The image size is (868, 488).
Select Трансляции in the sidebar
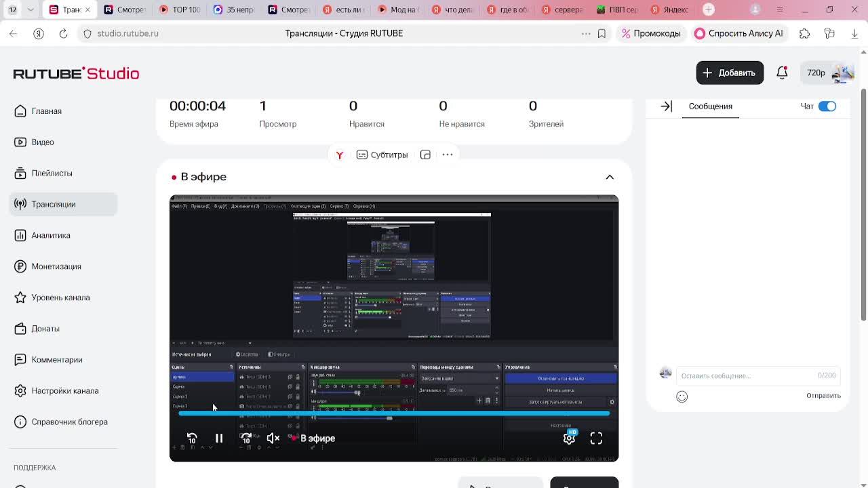point(63,204)
